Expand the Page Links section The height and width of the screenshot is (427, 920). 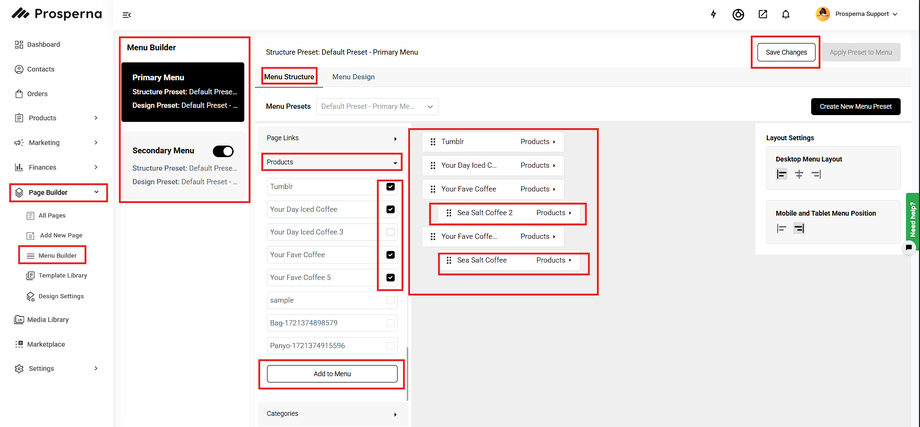[332, 138]
